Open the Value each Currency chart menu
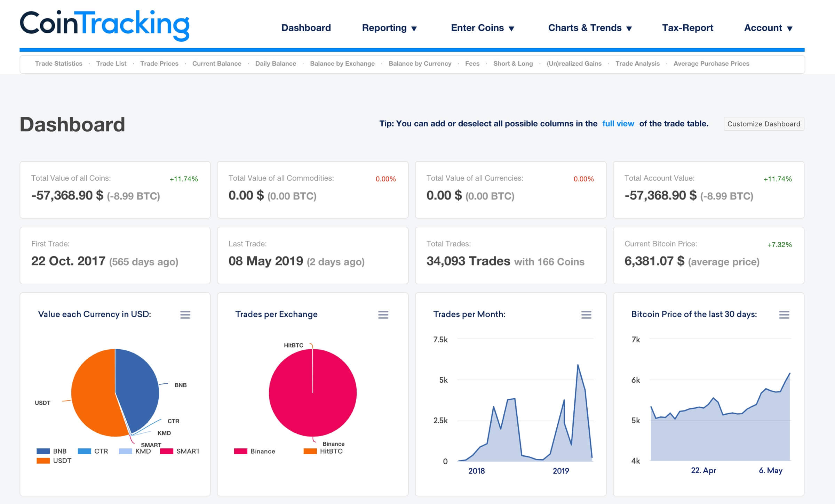The height and width of the screenshot is (504, 835). (185, 315)
